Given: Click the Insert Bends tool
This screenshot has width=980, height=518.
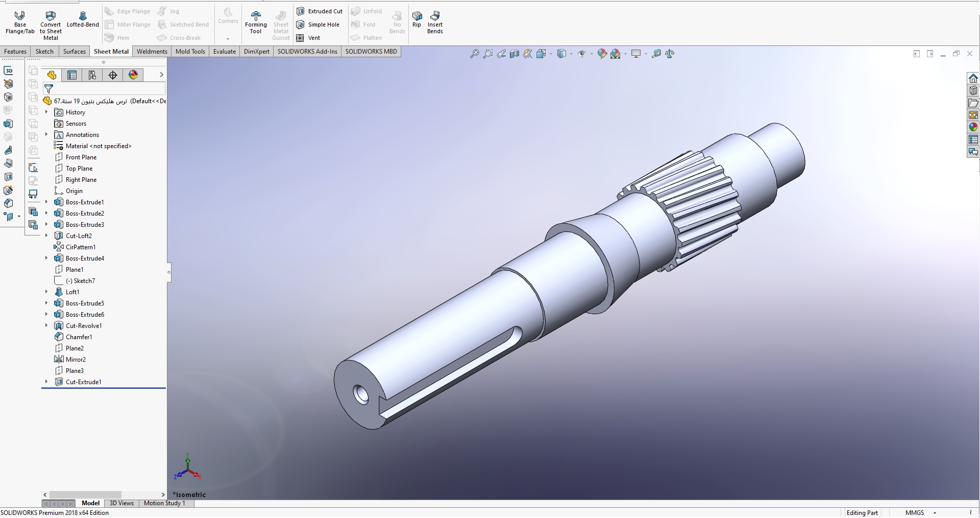Looking at the screenshot, I should pyautogui.click(x=435, y=22).
